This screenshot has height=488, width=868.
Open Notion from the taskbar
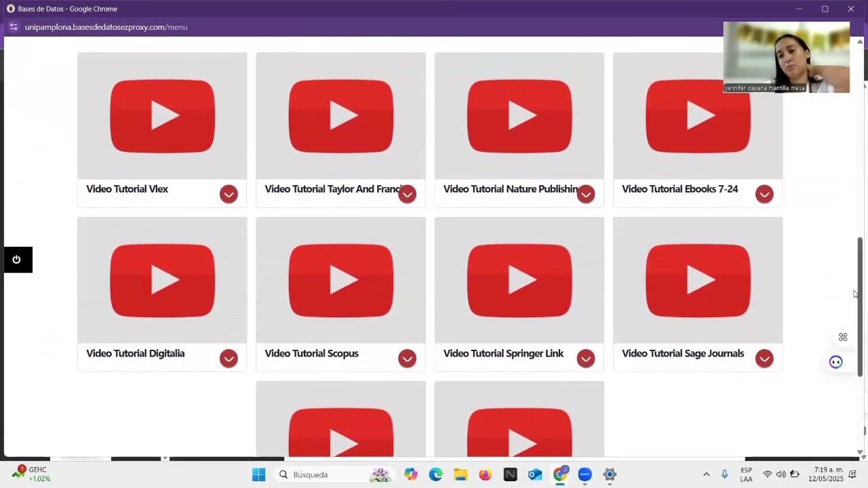click(x=511, y=474)
